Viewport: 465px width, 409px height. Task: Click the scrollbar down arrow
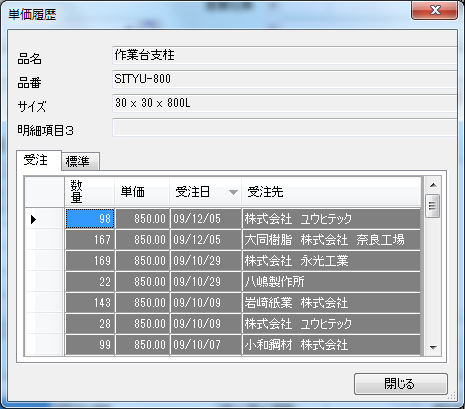[433, 347]
